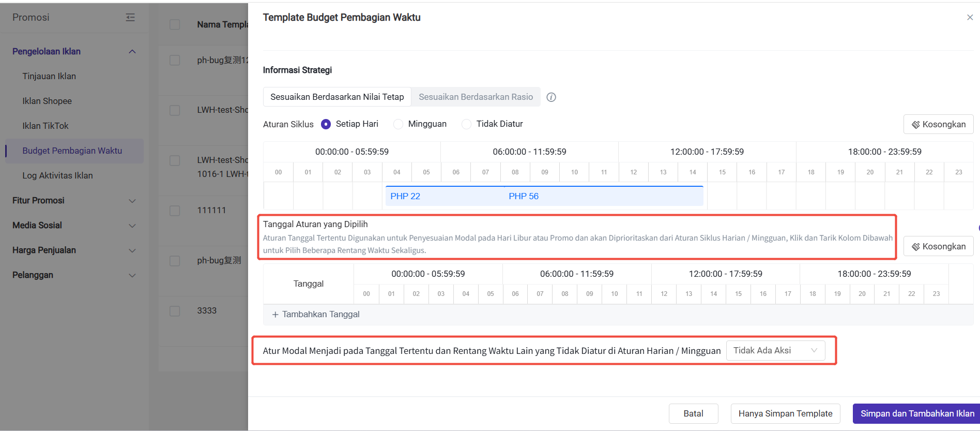This screenshot has width=980, height=431.
Task: Click the upper Kosongkan eraser button
Action: click(x=938, y=125)
